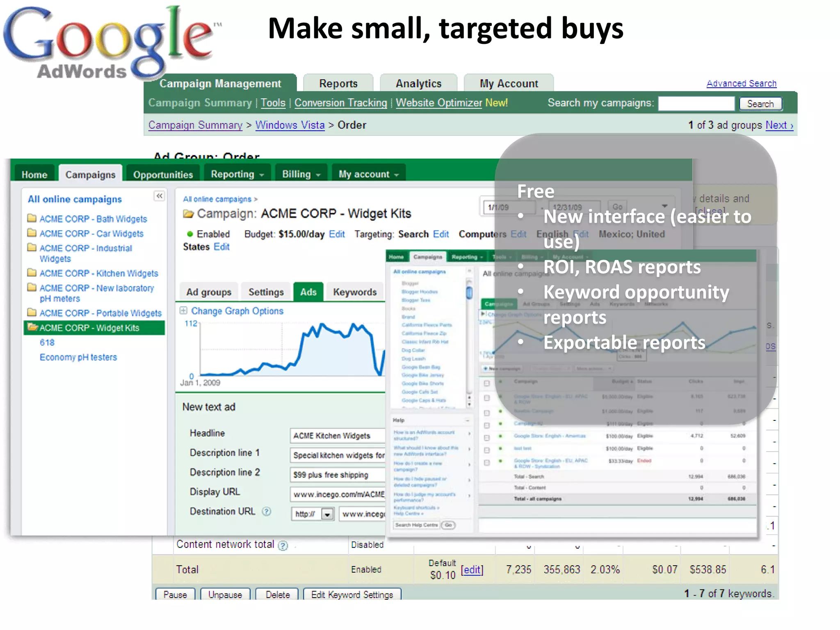Image resolution: width=840 pixels, height=630 pixels.
Task: Click green status dot in the test test row
Action: 500,448
